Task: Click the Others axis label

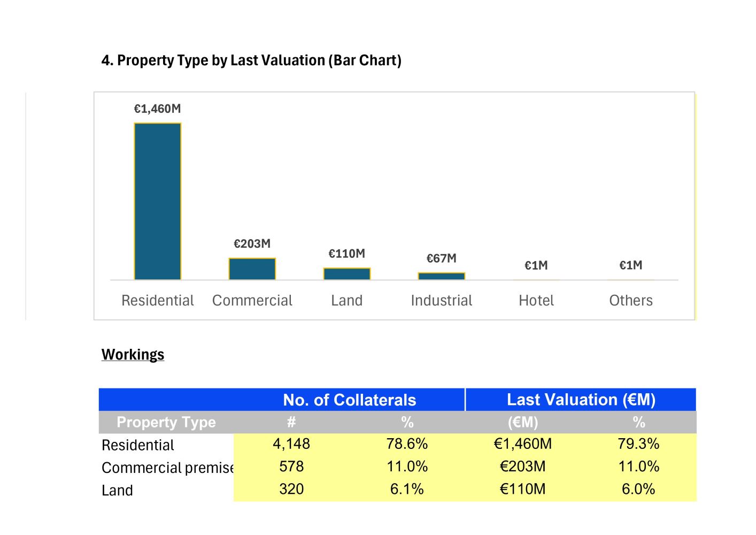Action: click(630, 301)
